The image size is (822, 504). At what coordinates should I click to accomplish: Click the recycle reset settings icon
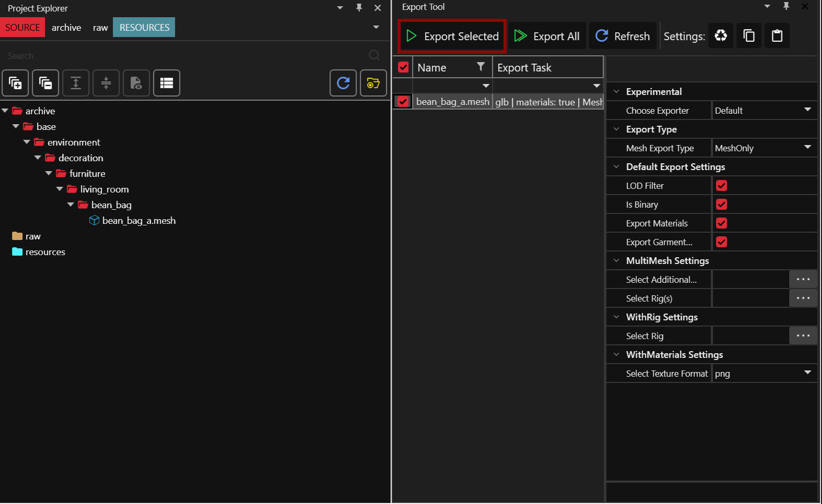tap(721, 35)
